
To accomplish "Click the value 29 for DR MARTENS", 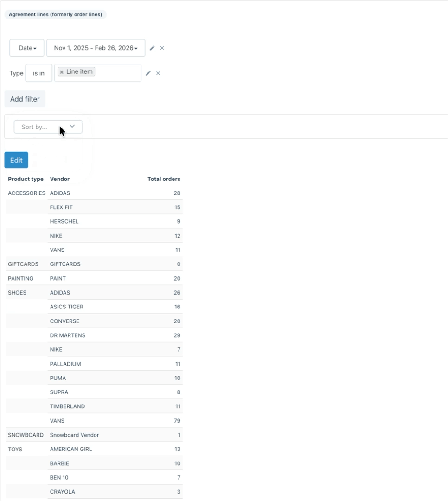I will pos(177,335).
